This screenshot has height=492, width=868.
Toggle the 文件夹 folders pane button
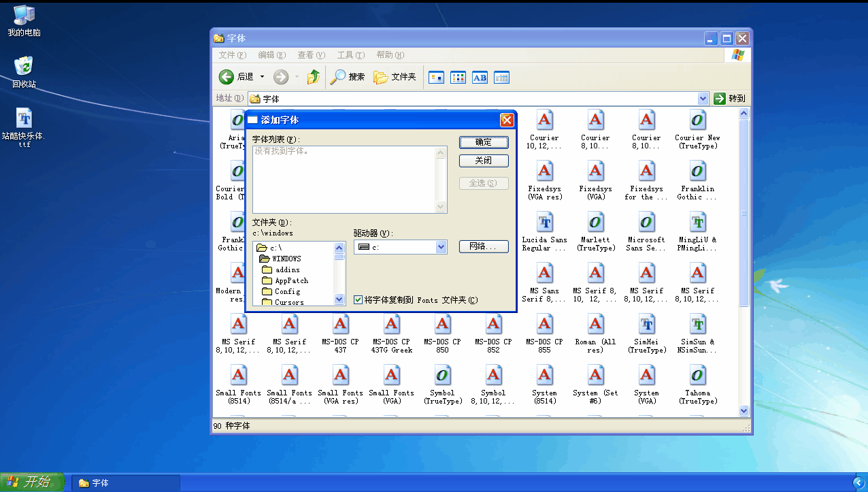395,77
